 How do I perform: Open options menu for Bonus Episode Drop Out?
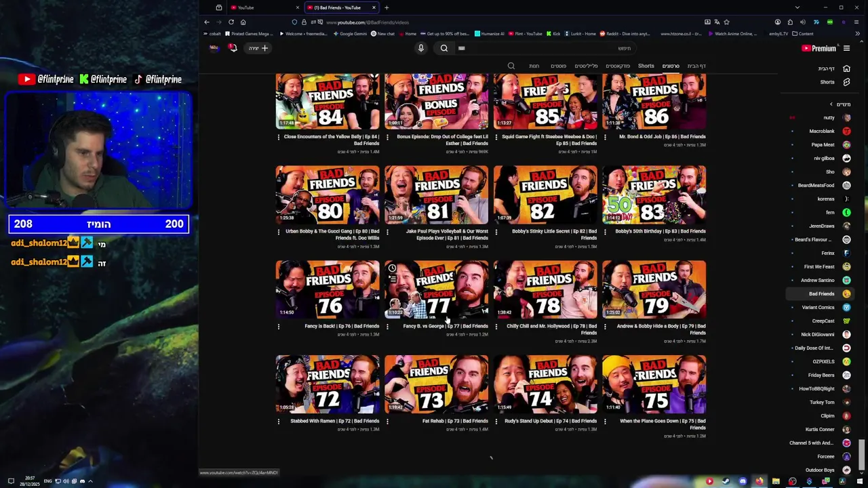[387, 136]
